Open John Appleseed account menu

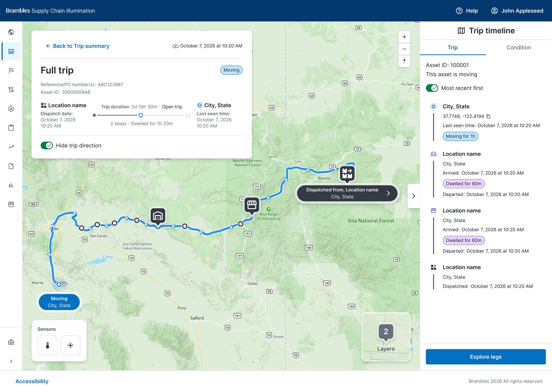517,11
